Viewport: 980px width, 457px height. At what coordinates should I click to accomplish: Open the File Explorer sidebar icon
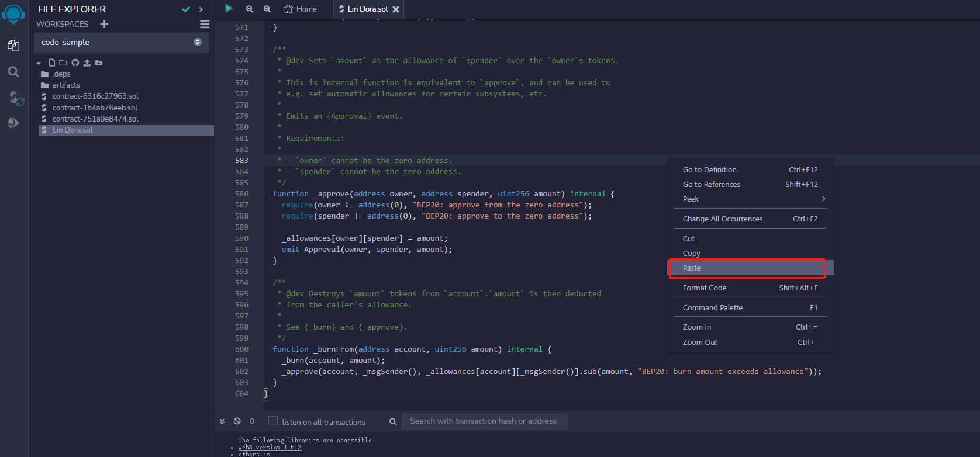coord(13,46)
